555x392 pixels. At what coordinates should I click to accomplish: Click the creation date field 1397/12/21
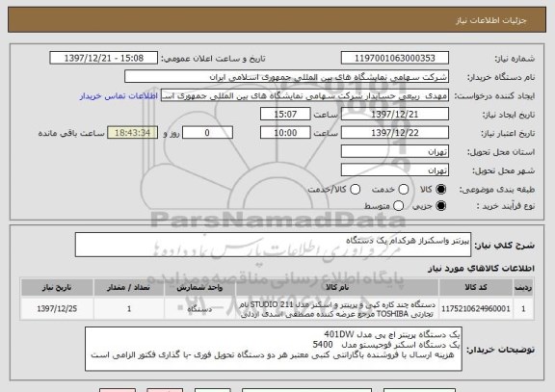pyautogui.click(x=395, y=115)
